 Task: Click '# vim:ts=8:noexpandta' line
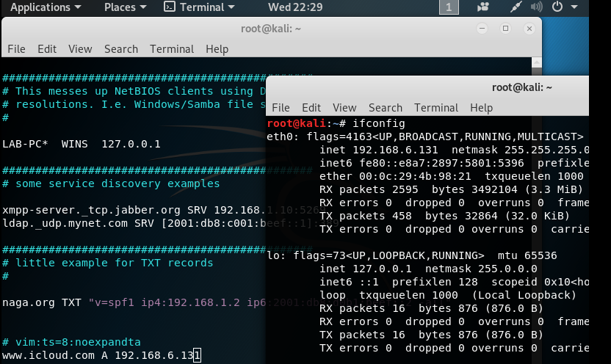pos(72,342)
